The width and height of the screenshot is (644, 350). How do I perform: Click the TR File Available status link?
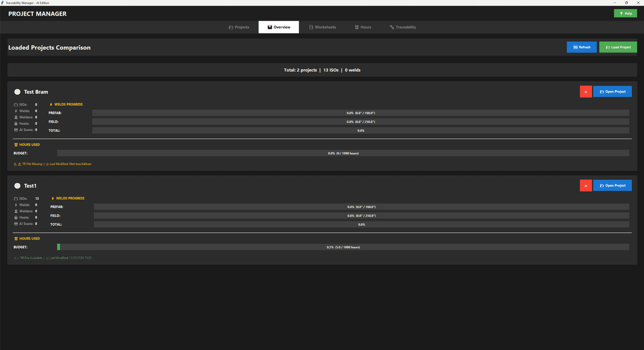pyautogui.click(x=31, y=258)
